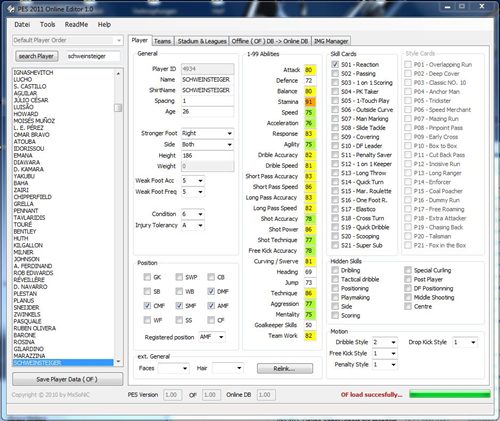Enable the S04 - PK Taker skill card
The width and height of the screenshot is (500, 421).
point(335,91)
